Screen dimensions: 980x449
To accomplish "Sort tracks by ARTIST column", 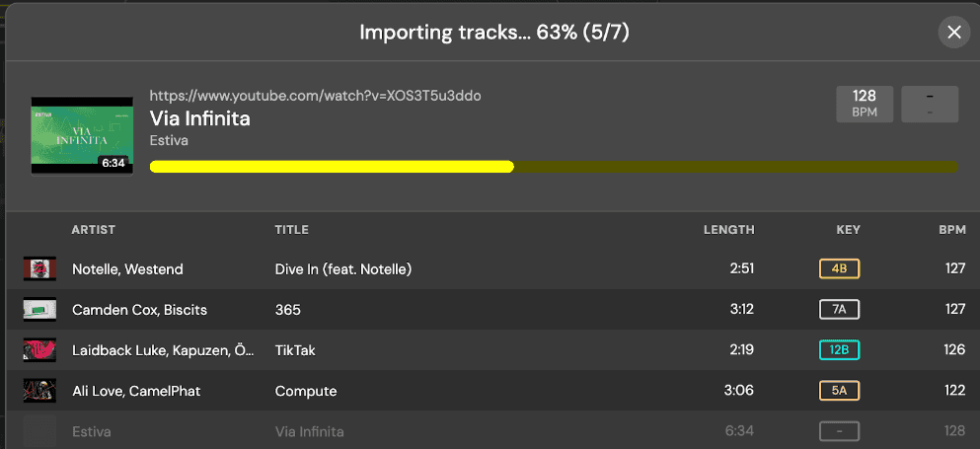I will pyautogui.click(x=94, y=230).
